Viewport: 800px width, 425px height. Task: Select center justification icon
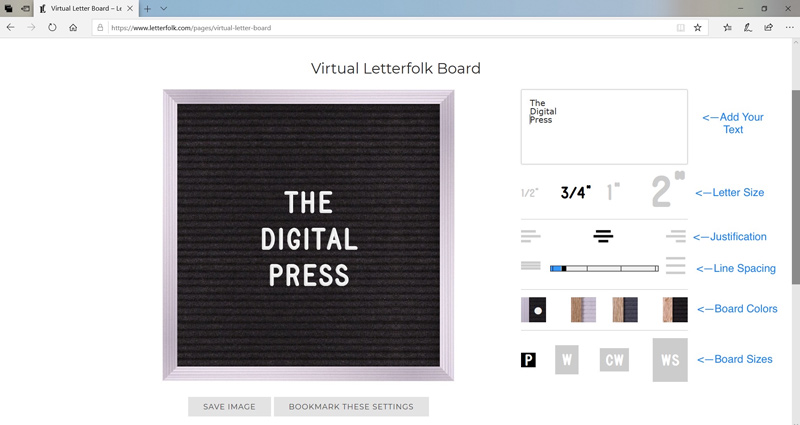point(603,236)
